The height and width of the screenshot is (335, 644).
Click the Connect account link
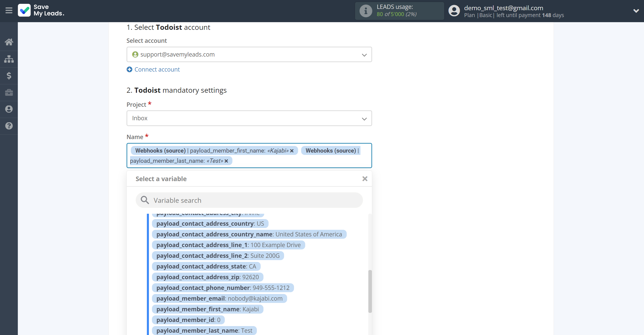(x=157, y=69)
